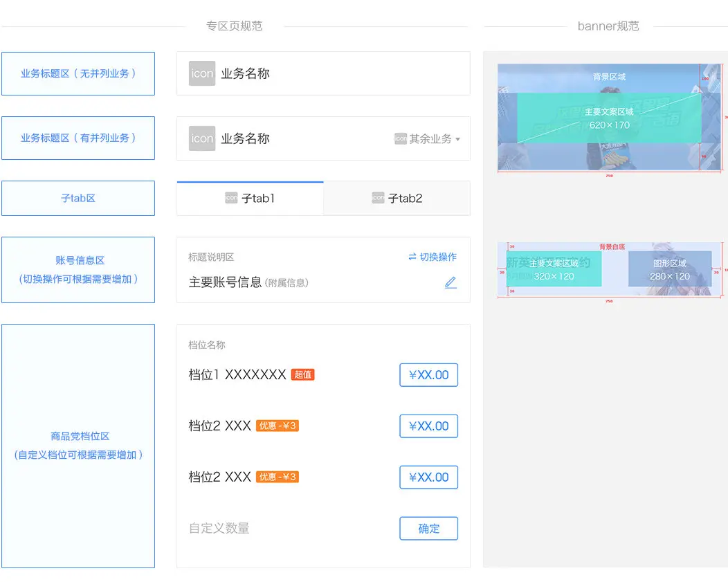Click the 确定 button
The height and width of the screenshot is (582, 728).
(428, 528)
